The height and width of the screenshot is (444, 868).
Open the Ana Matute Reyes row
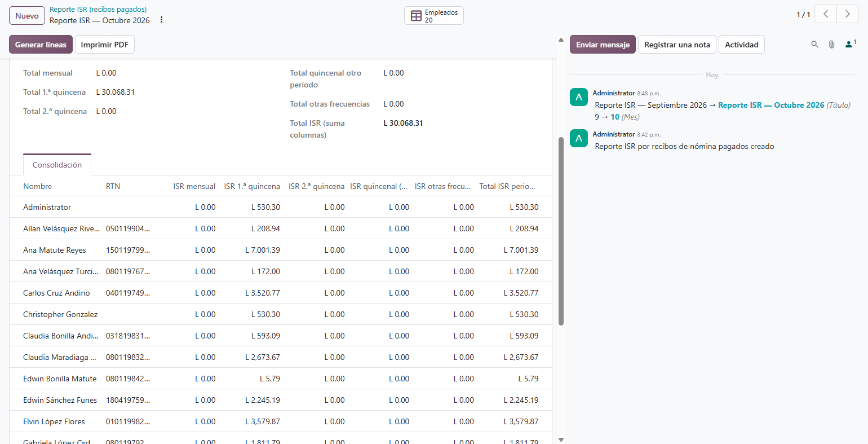(281, 250)
